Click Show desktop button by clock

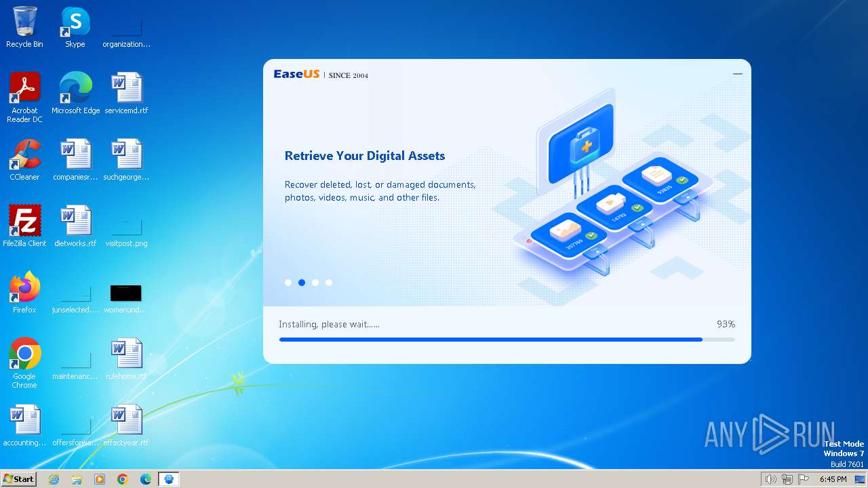[861, 479]
